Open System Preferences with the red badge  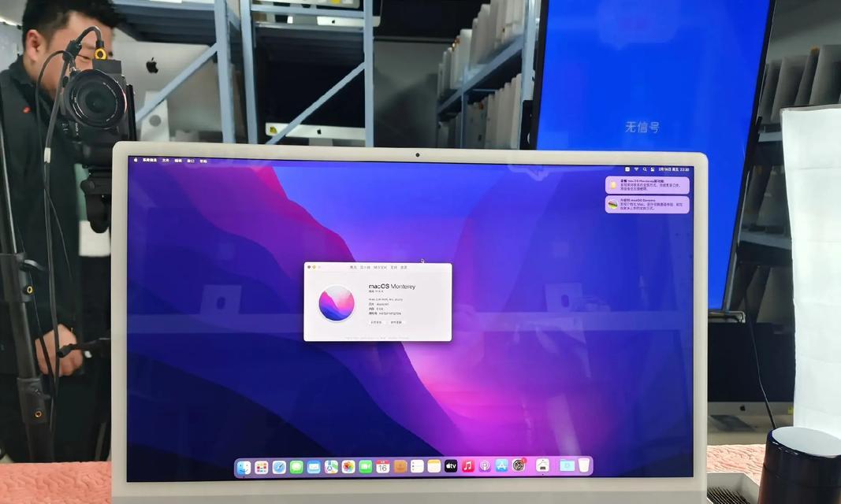(519, 465)
